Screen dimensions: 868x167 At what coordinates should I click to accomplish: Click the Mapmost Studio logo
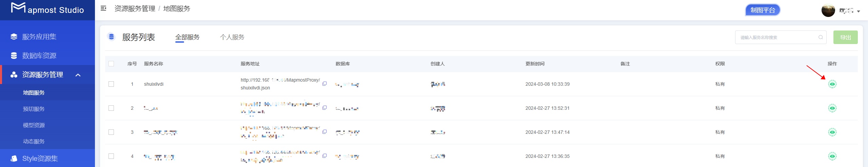pyautogui.click(x=47, y=9)
